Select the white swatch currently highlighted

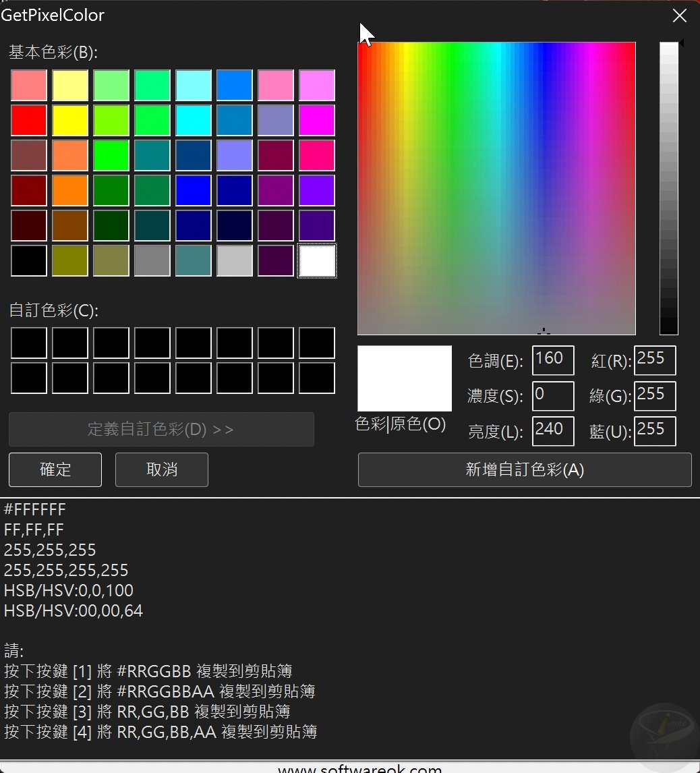[x=316, y=260]
